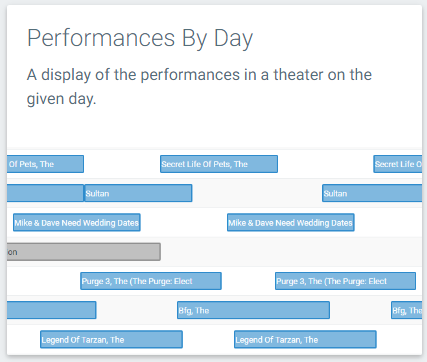Select the second 'Legend Of Tarzan, The' block

[305, 339]
